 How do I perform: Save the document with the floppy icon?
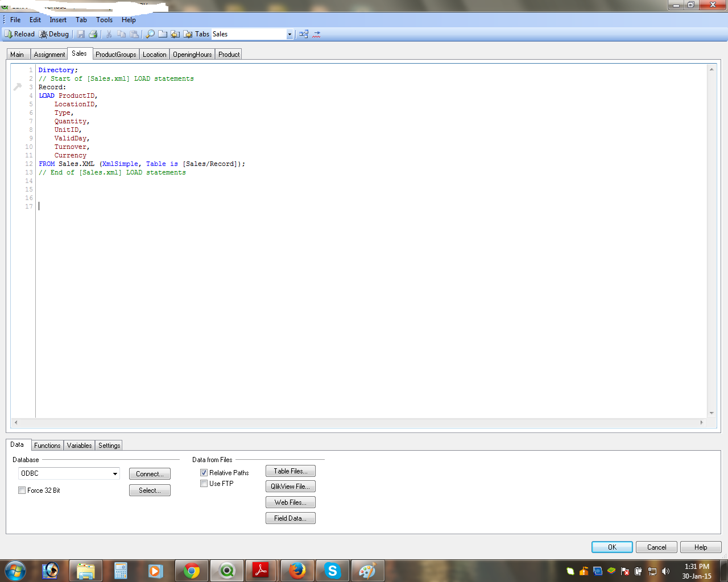[x=81, y=34]
